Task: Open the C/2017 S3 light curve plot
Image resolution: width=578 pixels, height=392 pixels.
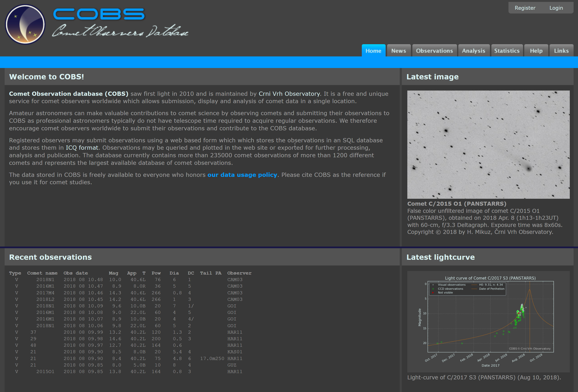Action: 488,321
